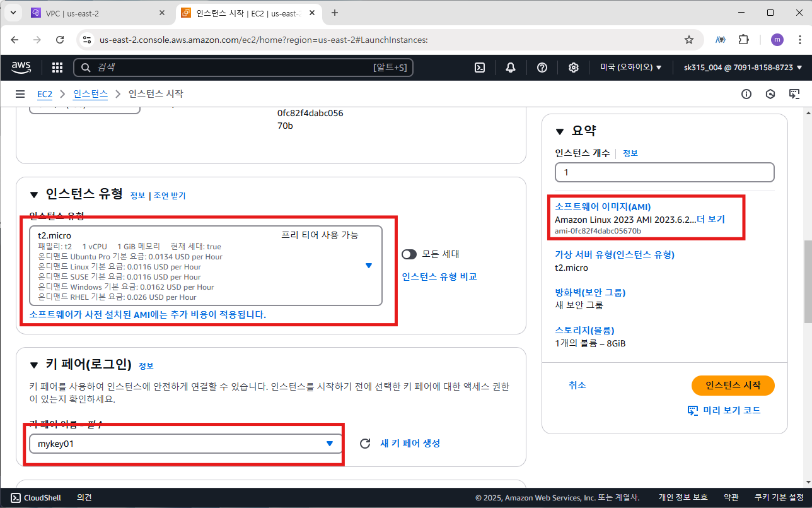Viewport: 812px width, 508px height.
Task: Toggle the 모든 세대 switch
Action: click(x=409, y=254)
